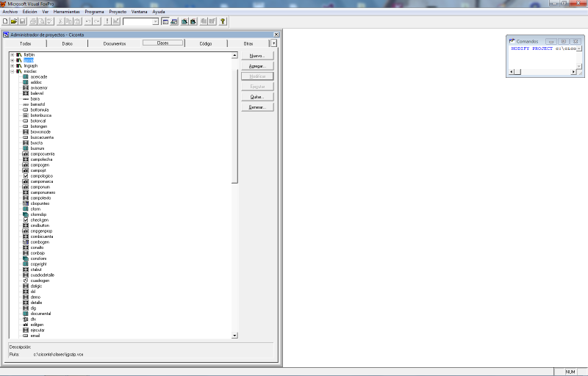Select the cuadrodetalle class row
This screenshot has width=588, height=376.
click(x=43, y=275)
